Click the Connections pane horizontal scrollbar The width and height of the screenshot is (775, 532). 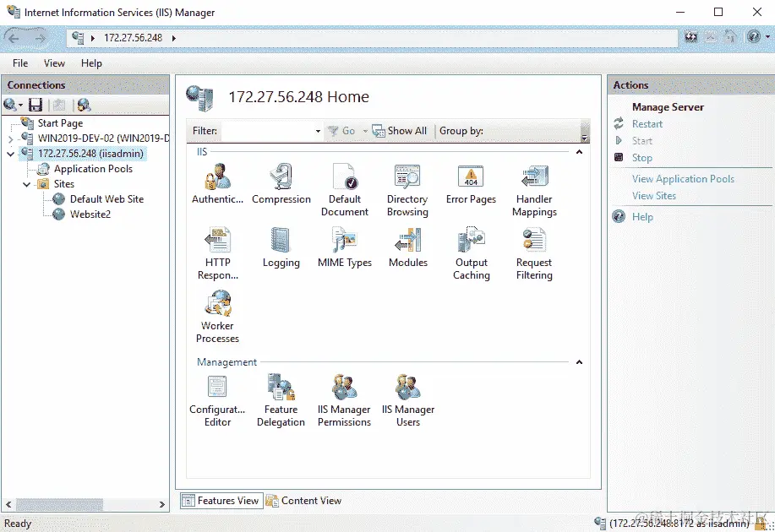click(60, 504)
